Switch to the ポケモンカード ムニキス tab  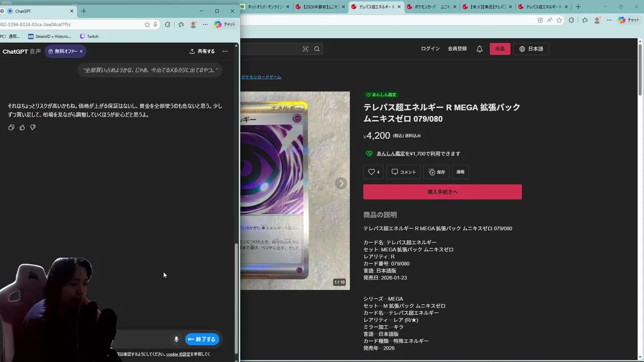pyautogui.click(x=431, y=7)
